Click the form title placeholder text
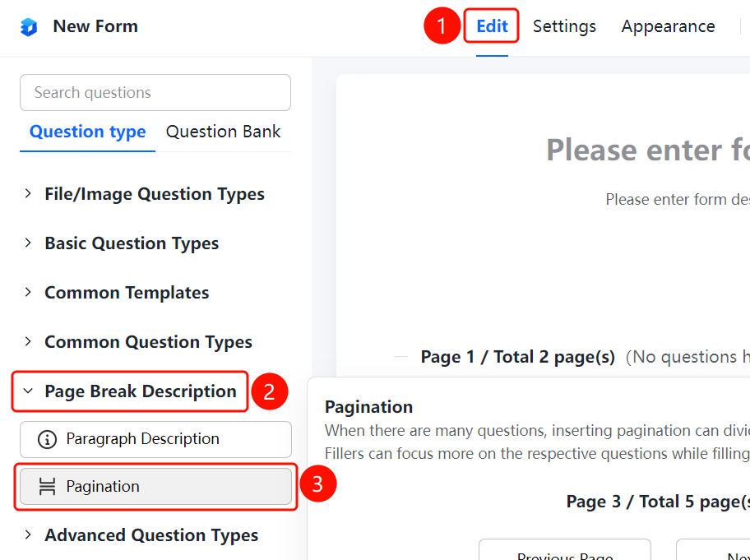The height and width of the screenshot is (560, 750). (x=648, y=150)
